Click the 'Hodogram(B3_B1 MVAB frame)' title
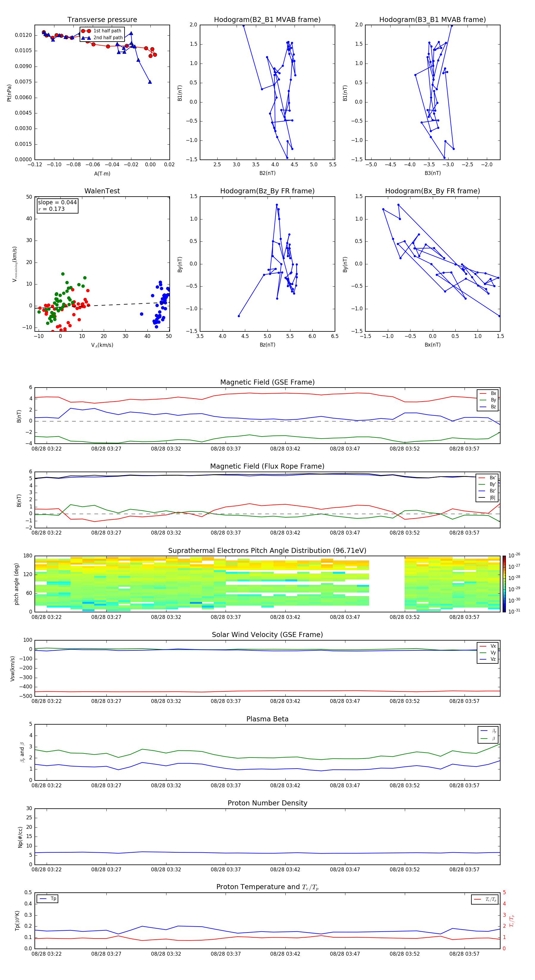This screenshot has width=535, height=980. tap(432, 20)
